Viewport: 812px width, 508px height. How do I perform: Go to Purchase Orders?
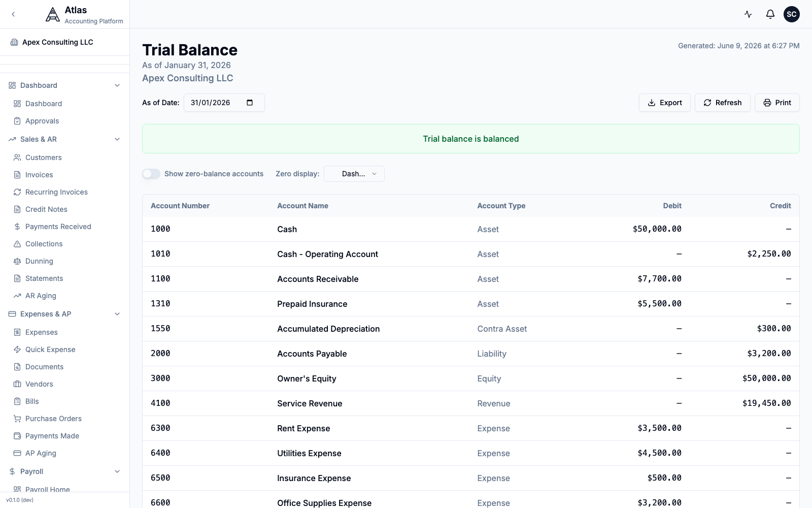pyautogui.click(x=65, y=419)
